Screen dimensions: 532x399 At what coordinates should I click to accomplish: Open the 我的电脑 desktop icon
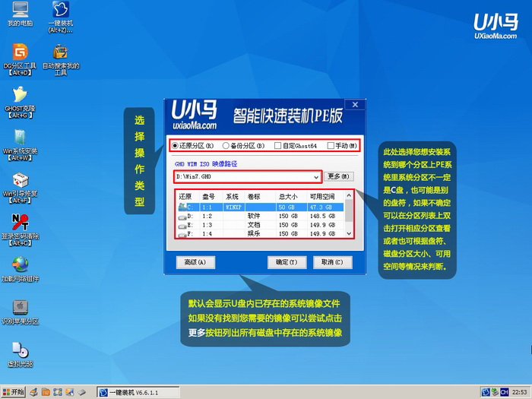(20, 14)
